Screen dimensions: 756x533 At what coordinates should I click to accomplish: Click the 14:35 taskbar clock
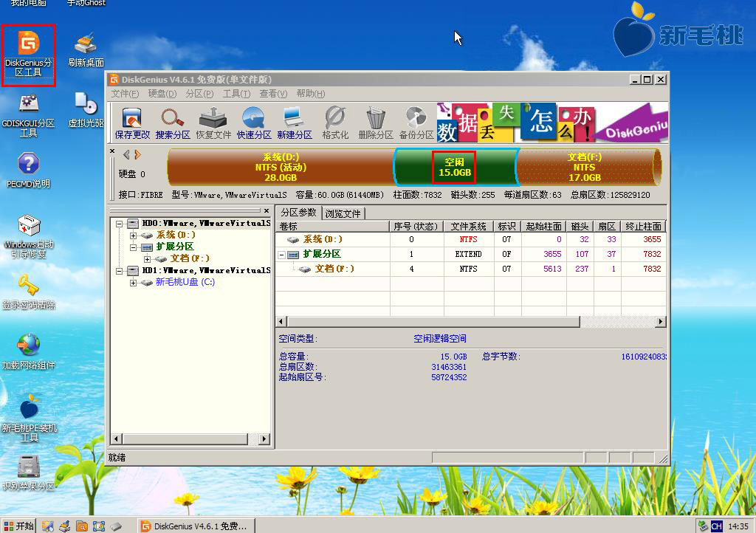(738, 526)
